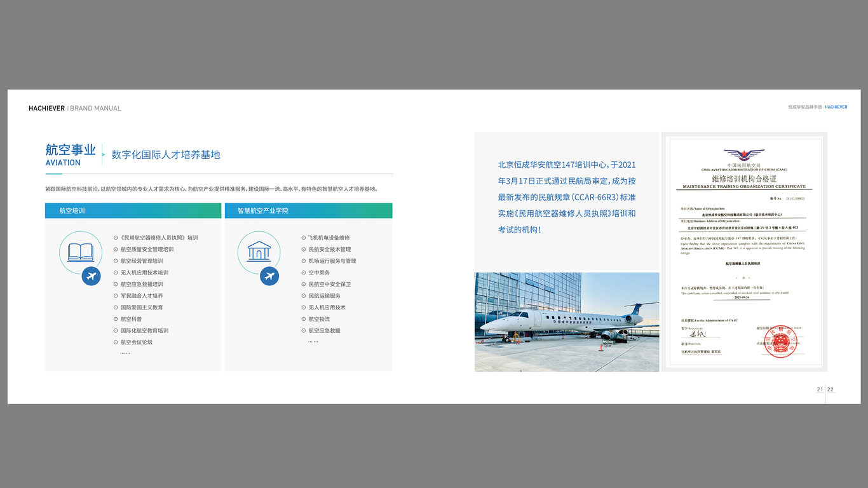868x488 pixels.
Task: Click the open book icon under 航空培训
Action: pos(81,252)
